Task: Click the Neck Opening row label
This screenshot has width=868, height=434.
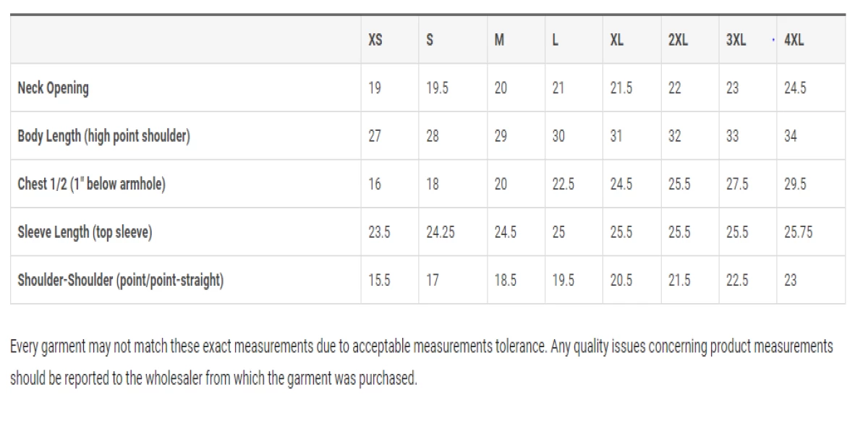Action: [54, 88]
